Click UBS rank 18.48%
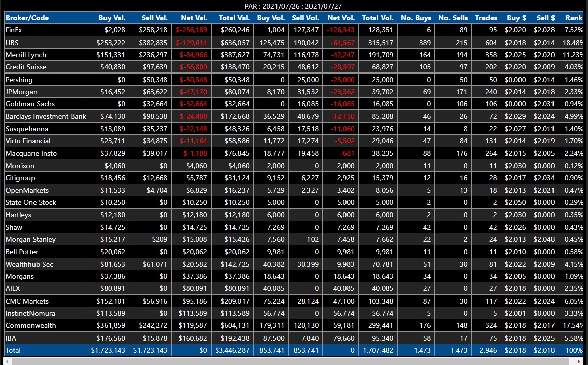 tap(573, 43)
